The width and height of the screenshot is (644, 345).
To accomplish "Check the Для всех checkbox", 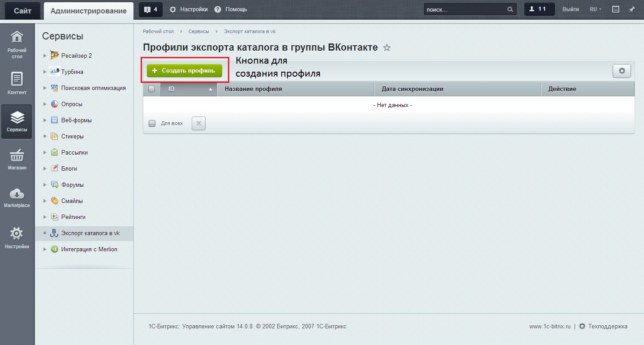I will (152, 123).
